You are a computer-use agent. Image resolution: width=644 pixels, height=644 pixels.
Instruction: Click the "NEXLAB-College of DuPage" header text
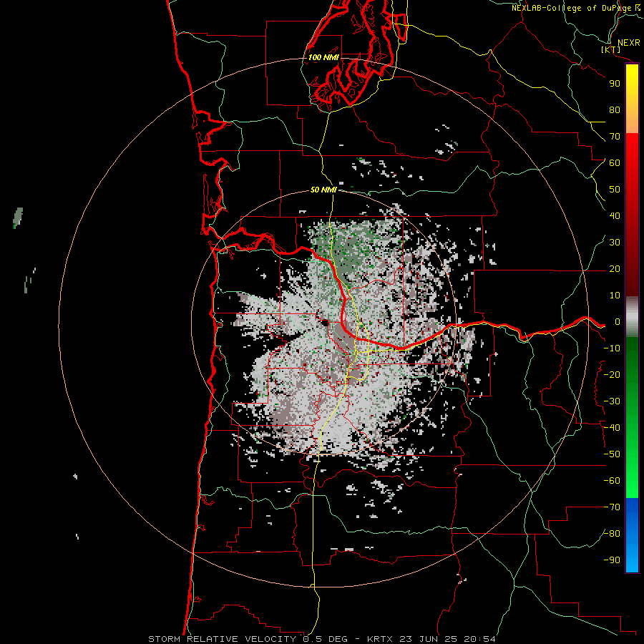click(x=571, y=8)
